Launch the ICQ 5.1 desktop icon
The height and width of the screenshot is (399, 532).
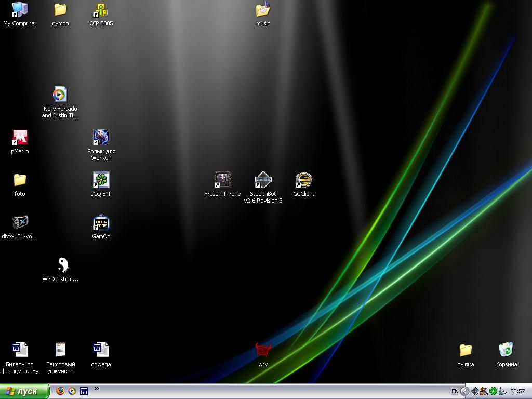click(101, 180)
